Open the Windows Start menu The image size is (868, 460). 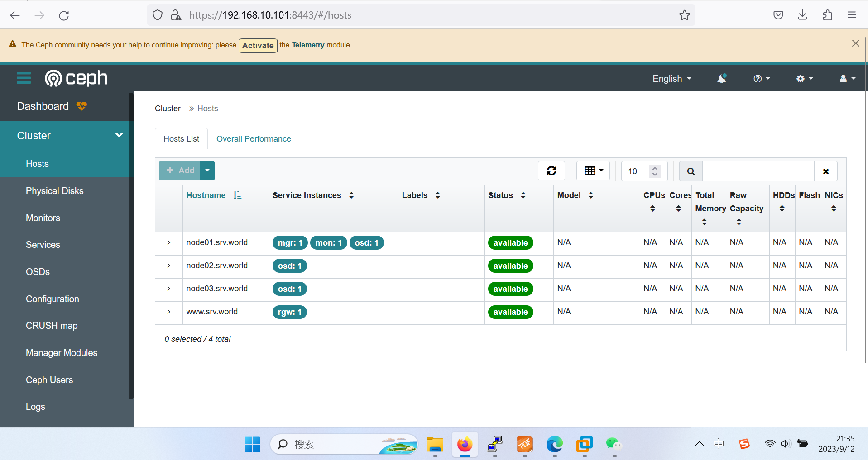point(252,445)
